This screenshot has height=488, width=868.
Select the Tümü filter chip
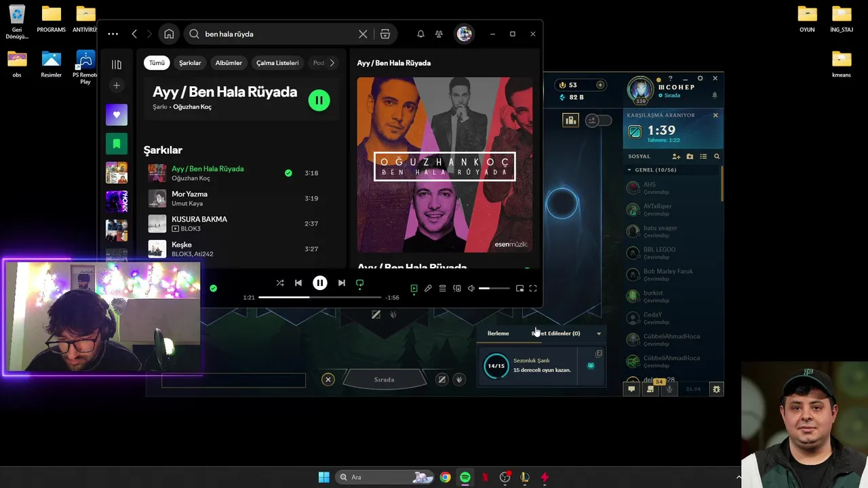pyautogui.click(x=157, y=63)
